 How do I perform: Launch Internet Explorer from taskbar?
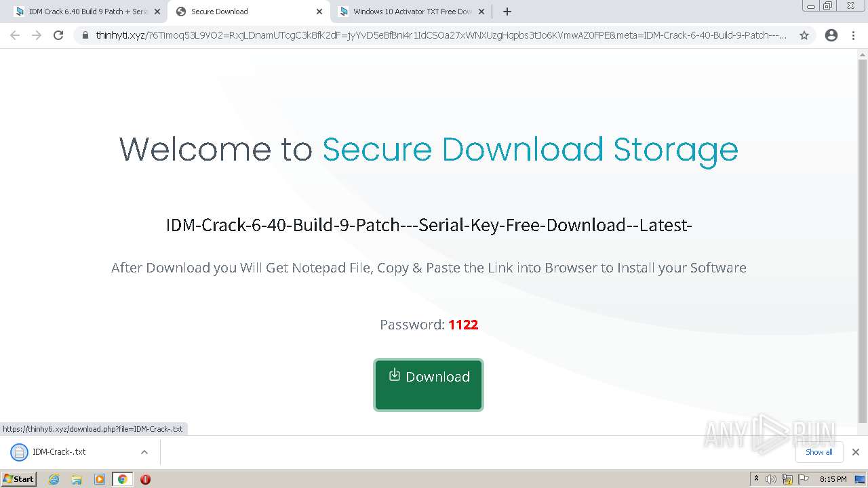54,479
